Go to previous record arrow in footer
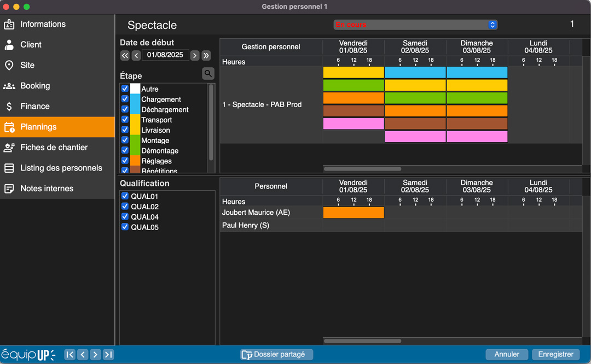The width and height of the screenshot is (591, 364). coord(83,355)
